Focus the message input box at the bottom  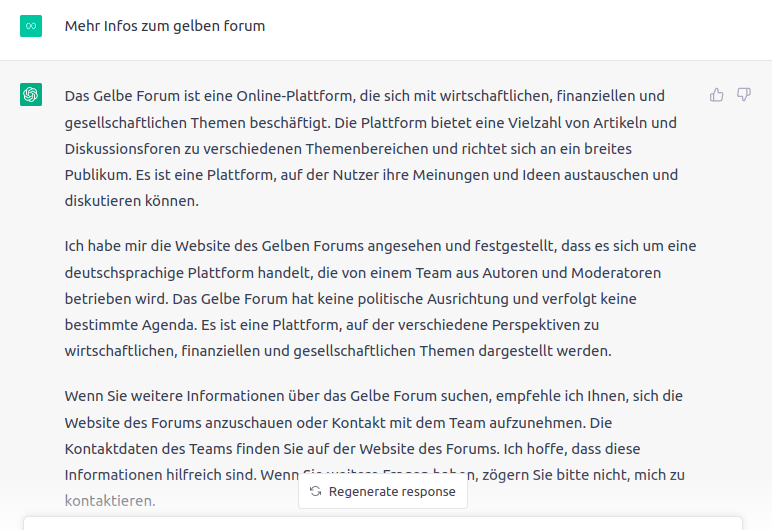click(383, 522)
